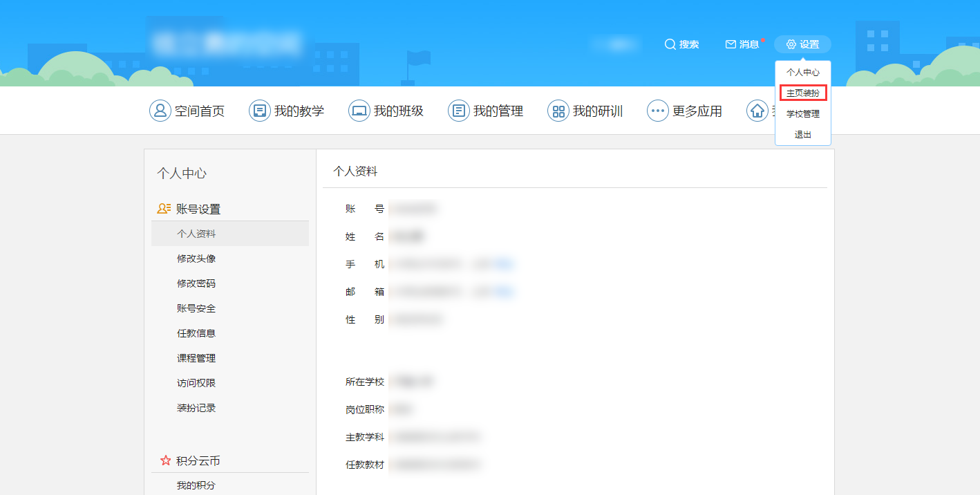Click 我的积分 under 积分云币
The width and height of the screenshot is (980, 495).
coord(196,485)
